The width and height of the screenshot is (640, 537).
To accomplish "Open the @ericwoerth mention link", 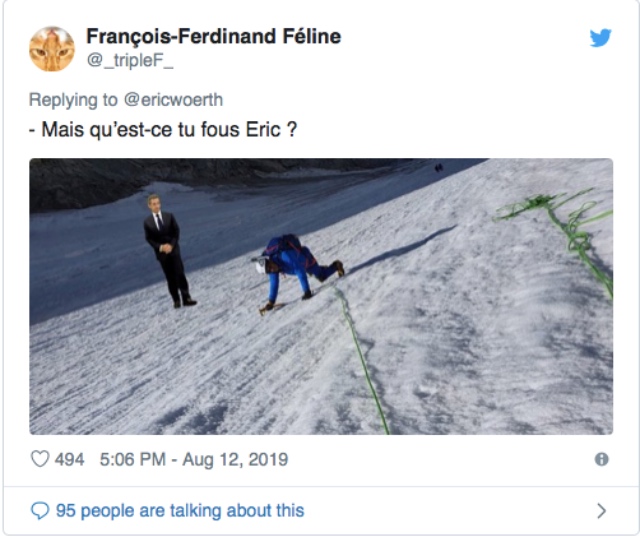I will [x=173, y=100].
